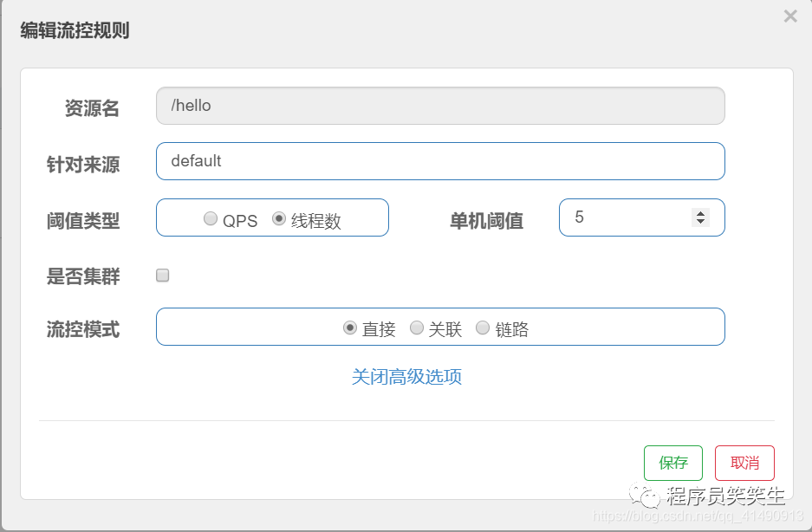Click the down arrow to decrease 单机阈值
Image resolution: width=812 pixels, height=532 pixels.
click(699, 223)
